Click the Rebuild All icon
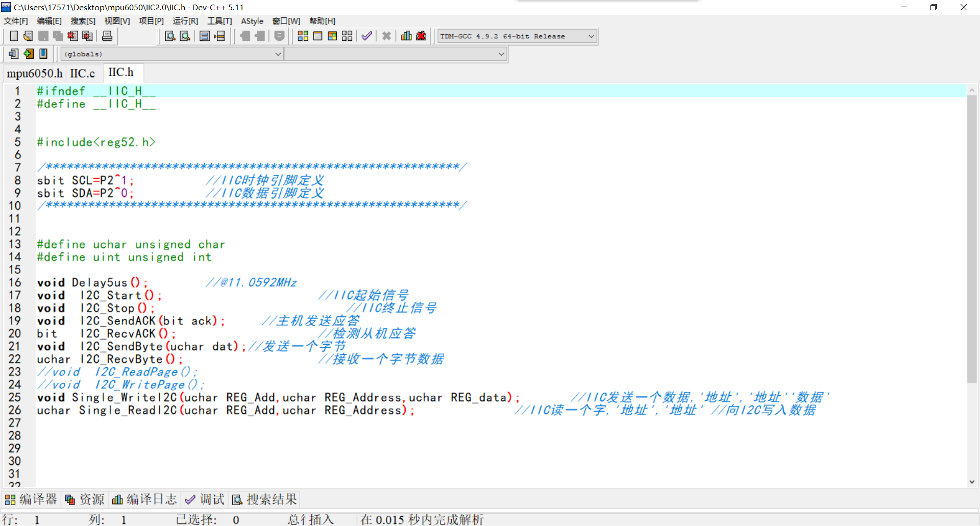Image resolution: width=980 pixels, height=526 pixels. 347,36
